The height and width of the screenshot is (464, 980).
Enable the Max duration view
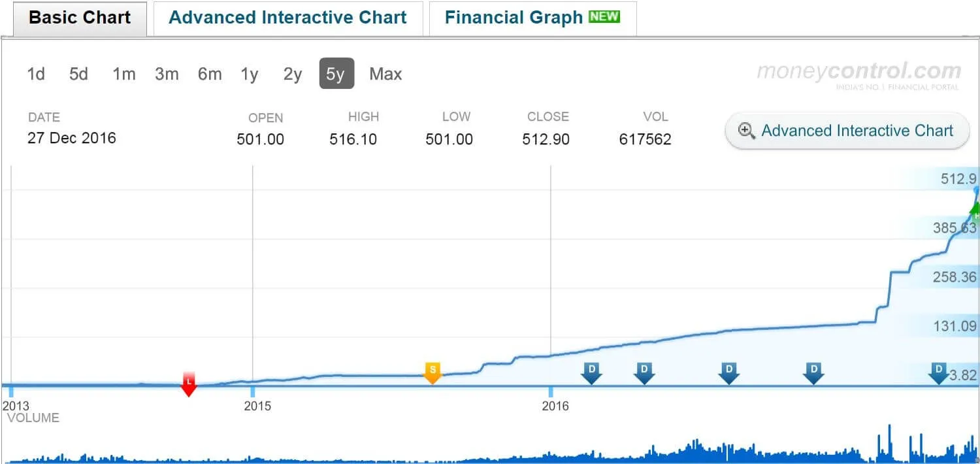385,74
